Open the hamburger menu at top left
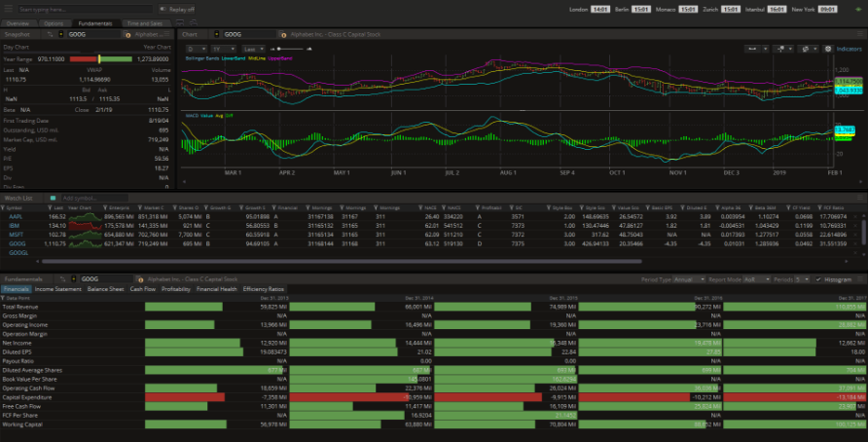 [8, 9]
